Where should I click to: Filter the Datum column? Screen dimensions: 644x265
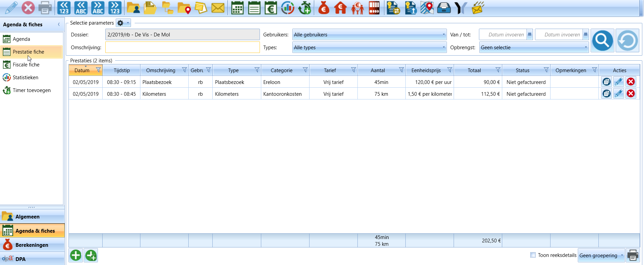(98, 70)
